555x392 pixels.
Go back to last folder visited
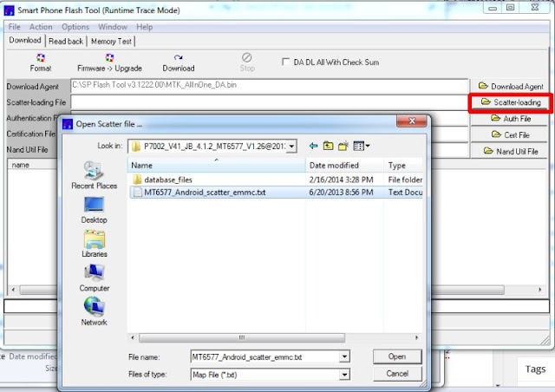[x=313, y=146]
